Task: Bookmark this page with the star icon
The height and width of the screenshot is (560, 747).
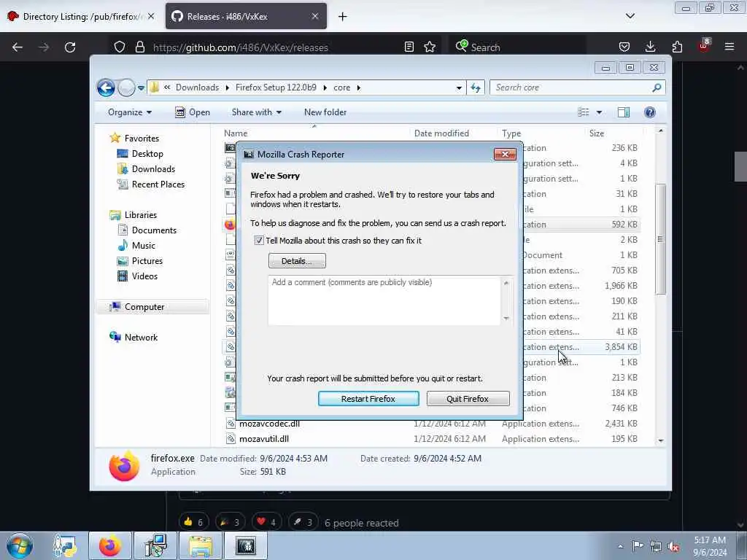Action: coord(430,47)
